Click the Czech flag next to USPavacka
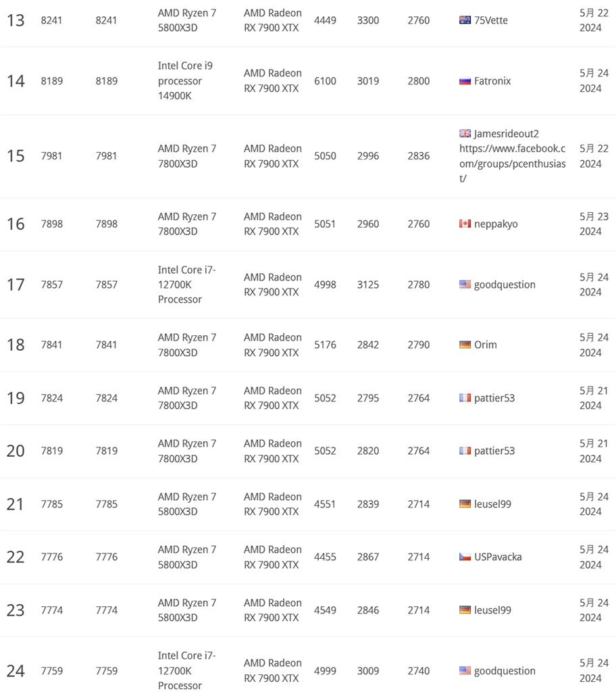 (x=465, y=557)
